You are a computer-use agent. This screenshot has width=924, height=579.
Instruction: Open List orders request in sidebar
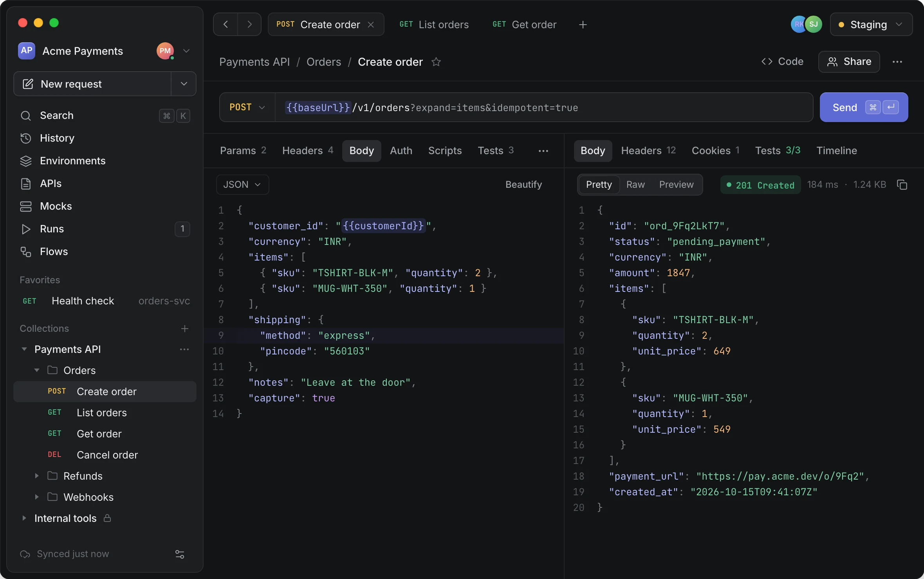click(105, 412)
